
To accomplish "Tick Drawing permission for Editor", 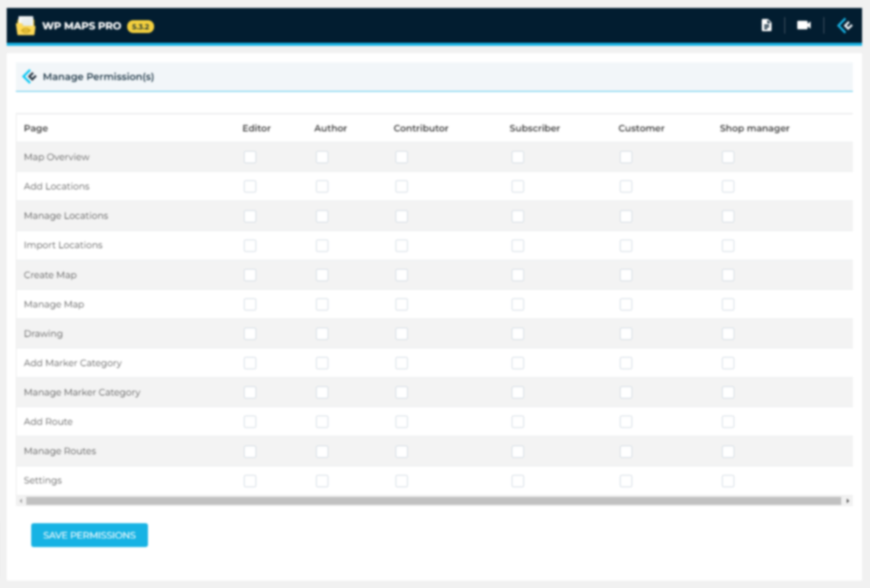I will tap(250, 334).
